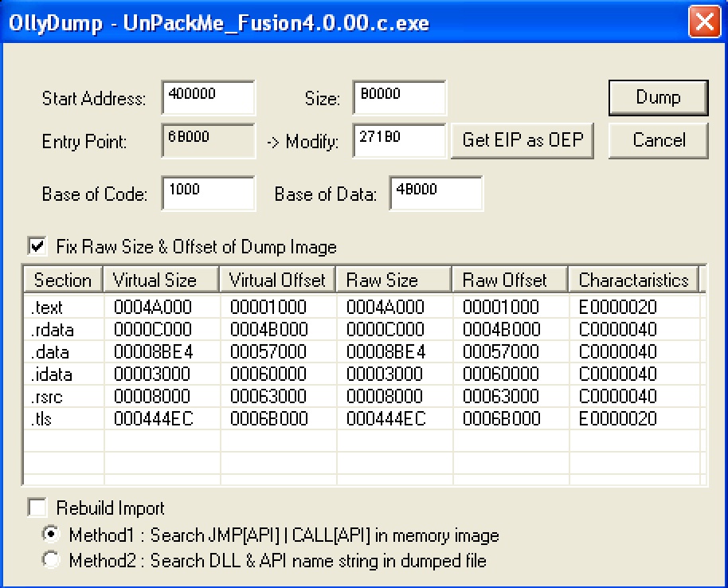
Task: Focus the Size input field
Action: (x=399, y=97)
